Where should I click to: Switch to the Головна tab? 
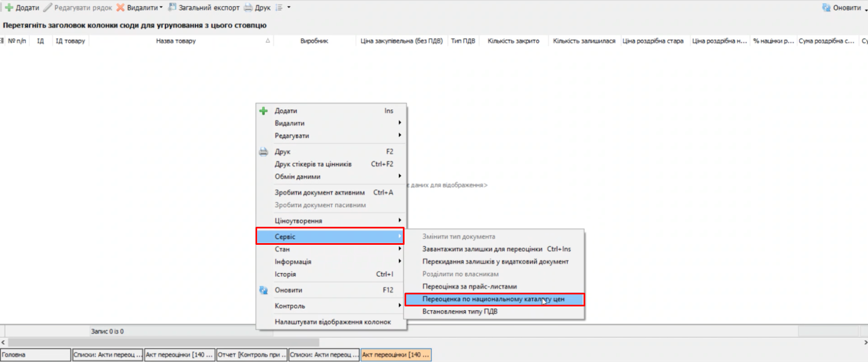coord(35,355)
